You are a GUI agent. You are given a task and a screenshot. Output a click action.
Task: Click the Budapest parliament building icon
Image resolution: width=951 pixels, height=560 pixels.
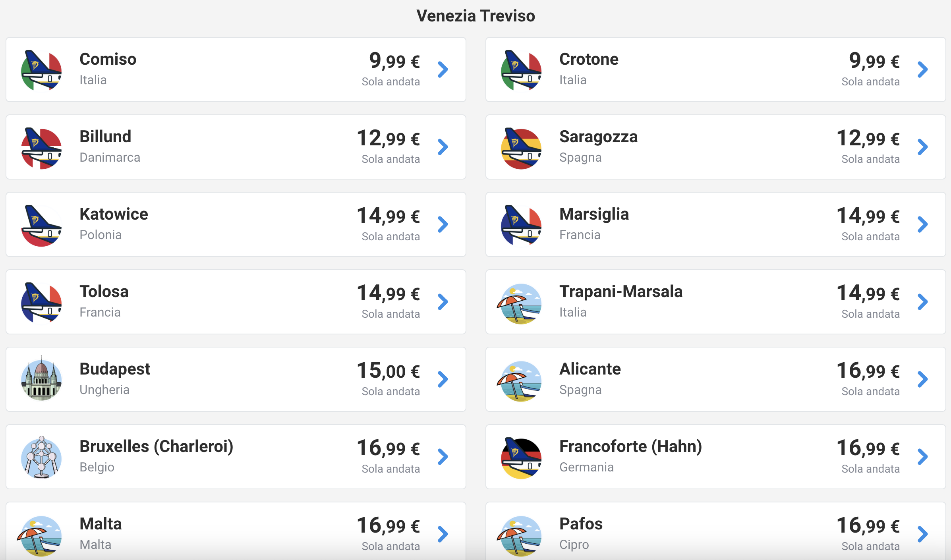point(41,379)
